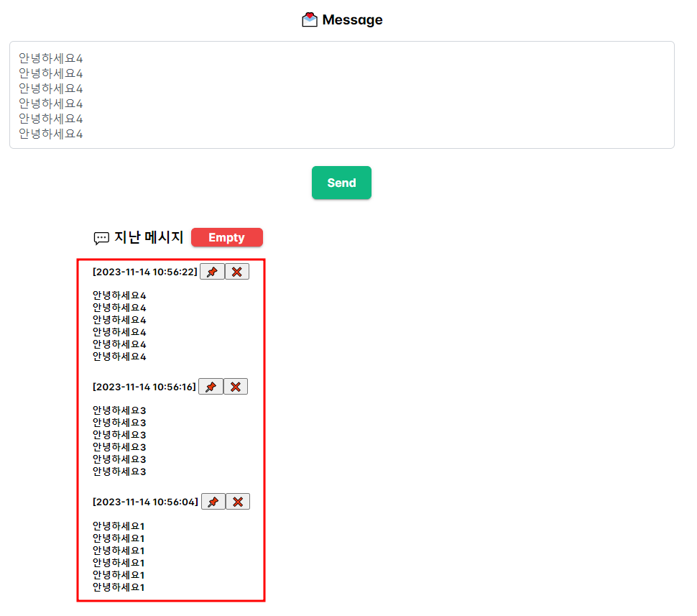This screenshot has width=697, height=616.
Task: Click the envelope icon beside Message
Action: pos(310,19)
